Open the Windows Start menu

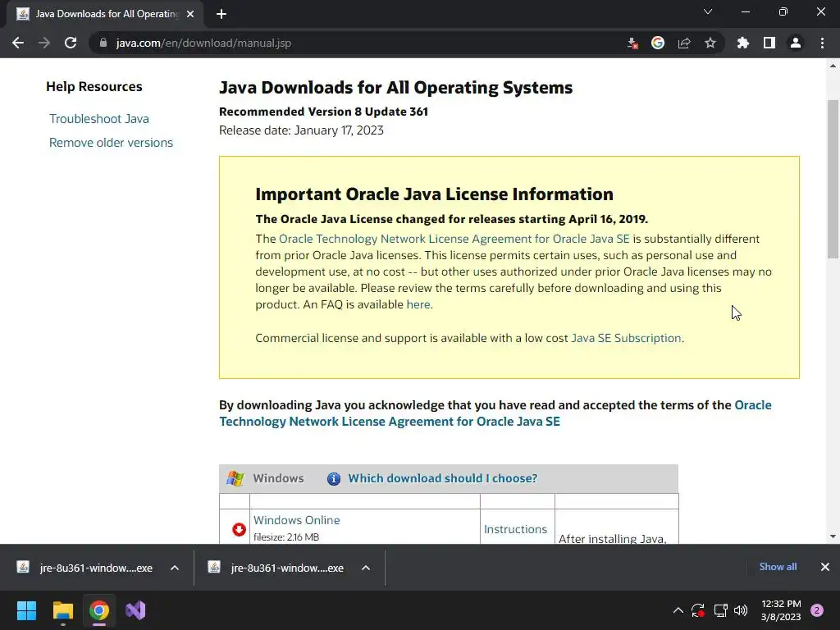pyautogui.click(x=26, y=610)
